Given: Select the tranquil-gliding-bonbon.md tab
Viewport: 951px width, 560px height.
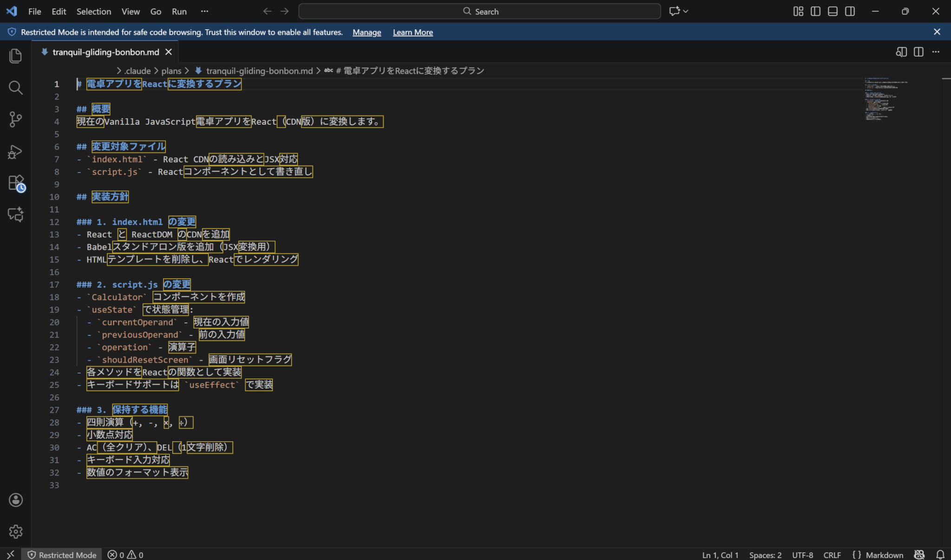Looking at the screenshot, I should pos(105,52).
